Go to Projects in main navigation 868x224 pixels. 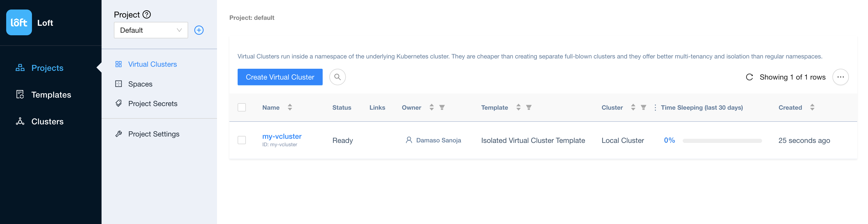pos(47,68)
